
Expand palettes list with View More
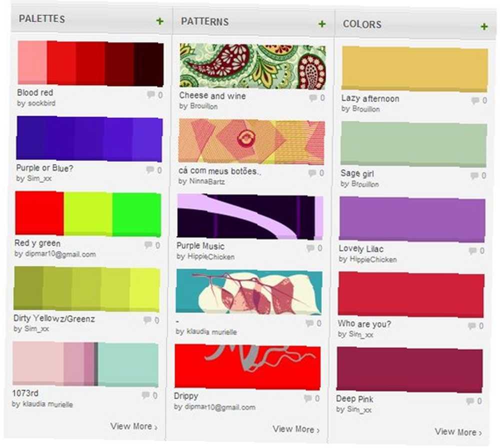(x=134, y=426)
